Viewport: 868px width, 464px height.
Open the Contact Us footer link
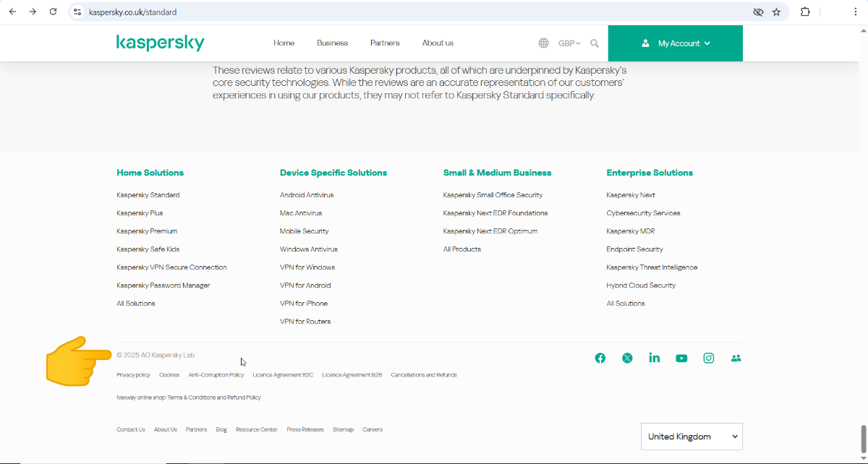click(x=131, y=429)
